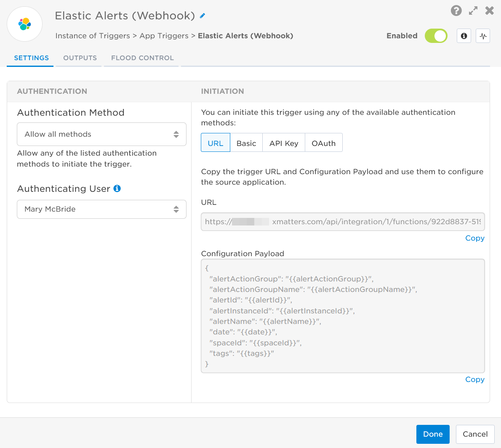Expand the dialog to full screen
Screen dimensions: 501x448
pos(473,11)
